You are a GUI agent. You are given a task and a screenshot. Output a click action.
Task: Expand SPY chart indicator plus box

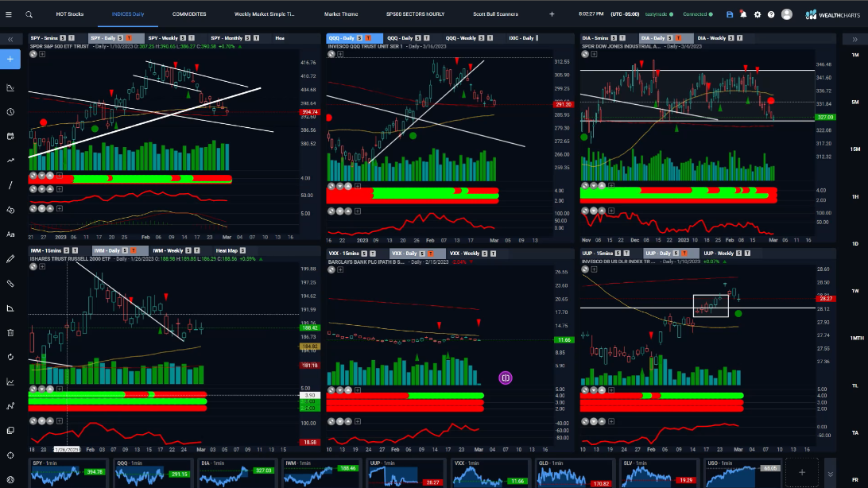click(43, 54)
